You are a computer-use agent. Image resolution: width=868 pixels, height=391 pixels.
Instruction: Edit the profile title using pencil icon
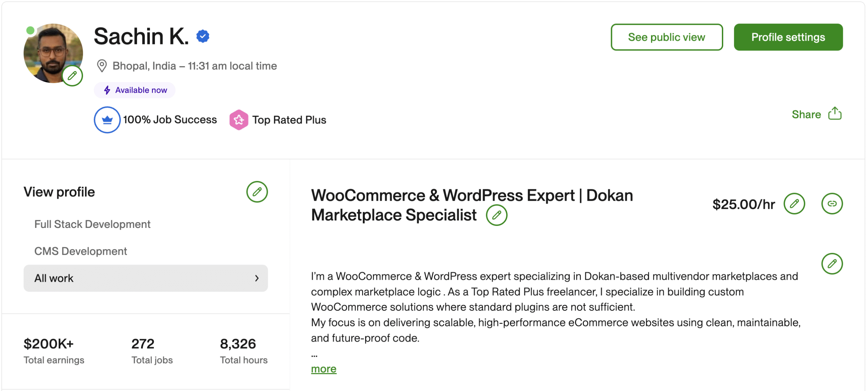pos(496,215)
